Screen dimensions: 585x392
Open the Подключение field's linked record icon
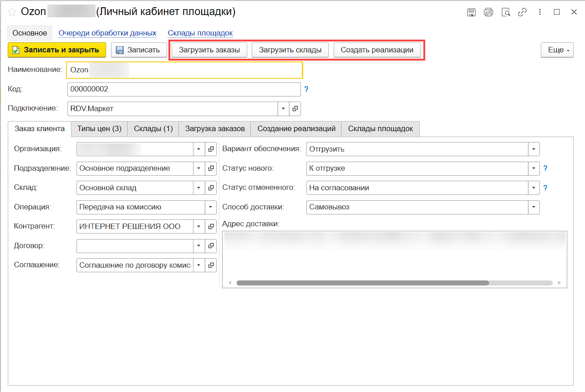[x=295, y=109]
